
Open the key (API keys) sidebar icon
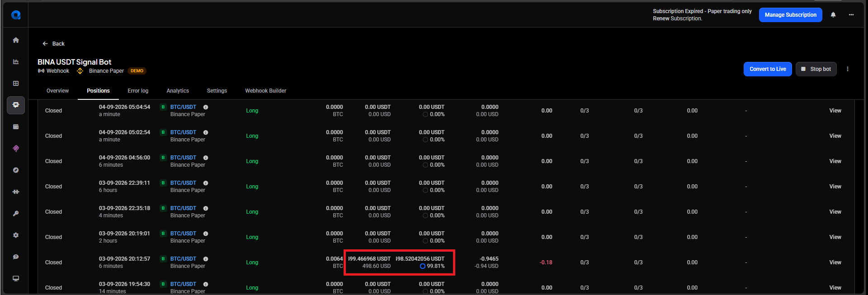point(16,214)
